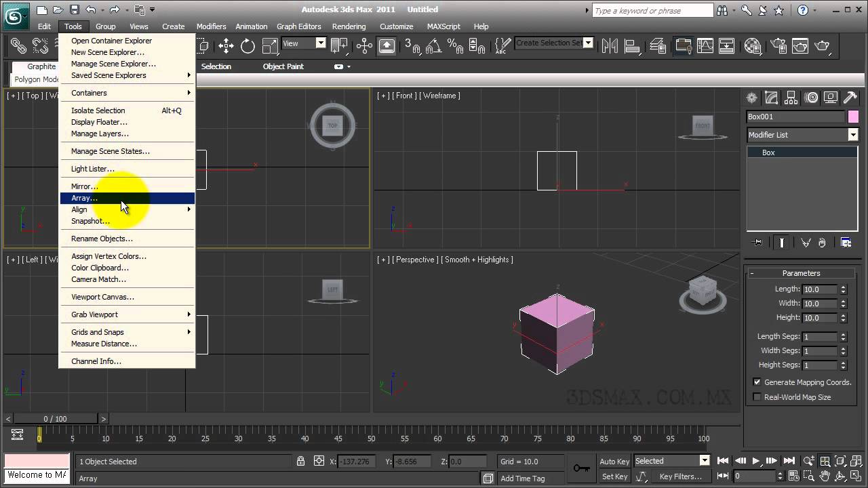Click the Box001 object name field
Viewport: 868px width, 488px height.
pos(795,117)
